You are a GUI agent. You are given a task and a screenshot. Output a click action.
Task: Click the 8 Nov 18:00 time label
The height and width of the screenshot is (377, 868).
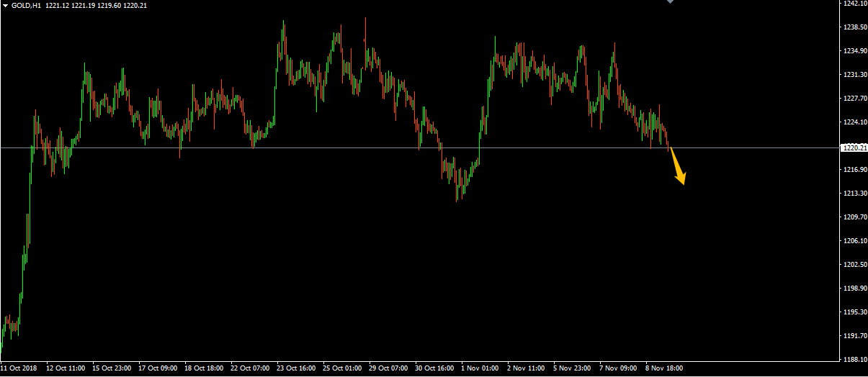pyautogui.click(x=664, y=368)
